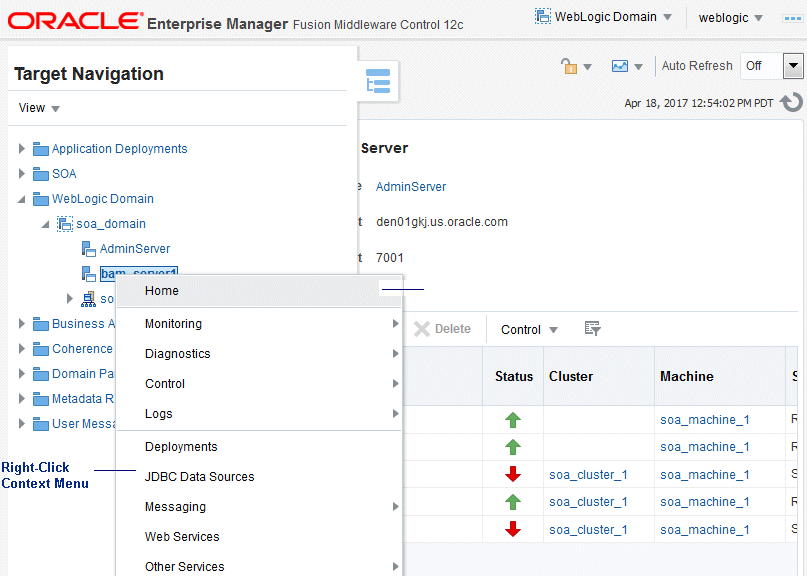Click the WebLogic Domain header icon
Screen dimensions: 807x576
click(542, 16)
